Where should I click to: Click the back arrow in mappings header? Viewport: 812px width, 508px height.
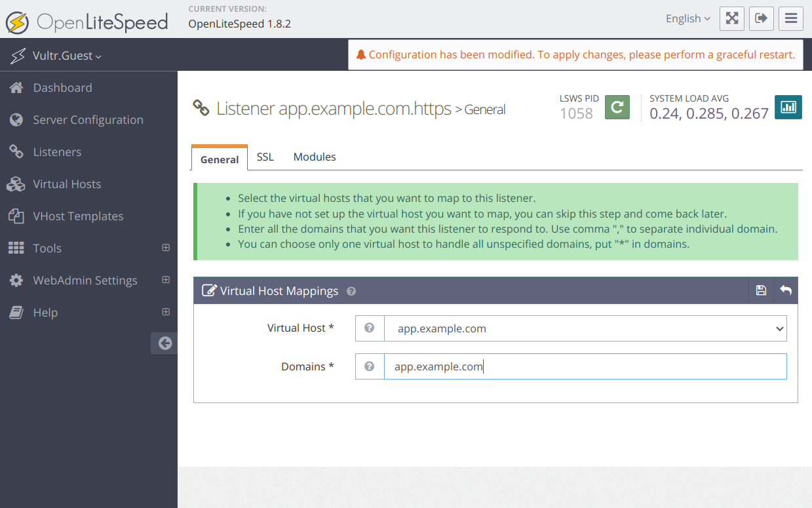786,290
